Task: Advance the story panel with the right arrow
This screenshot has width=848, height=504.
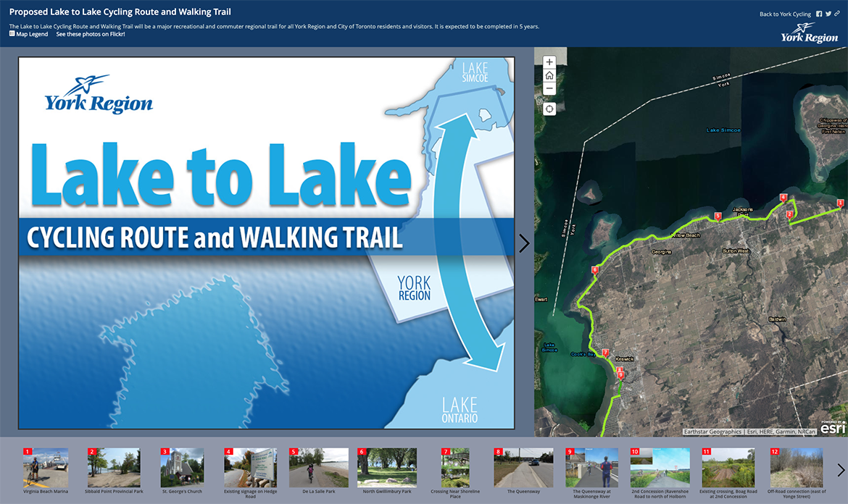Action: pyautogui.click(x=525, y=243)
